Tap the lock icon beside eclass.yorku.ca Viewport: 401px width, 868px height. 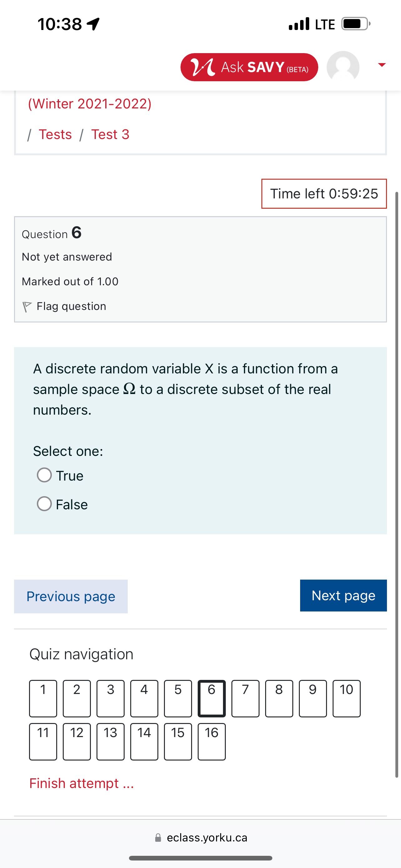pos(158,838)
